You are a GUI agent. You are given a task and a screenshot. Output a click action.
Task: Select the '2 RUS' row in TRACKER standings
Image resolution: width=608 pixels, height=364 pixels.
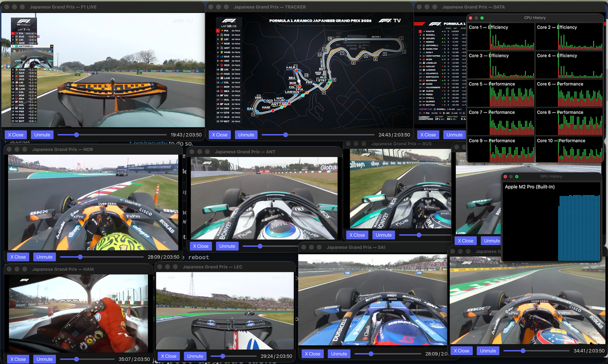(228, 35)
